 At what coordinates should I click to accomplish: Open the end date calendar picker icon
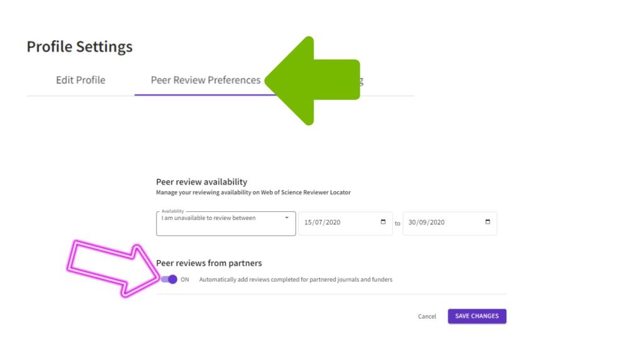pos(488,222)
